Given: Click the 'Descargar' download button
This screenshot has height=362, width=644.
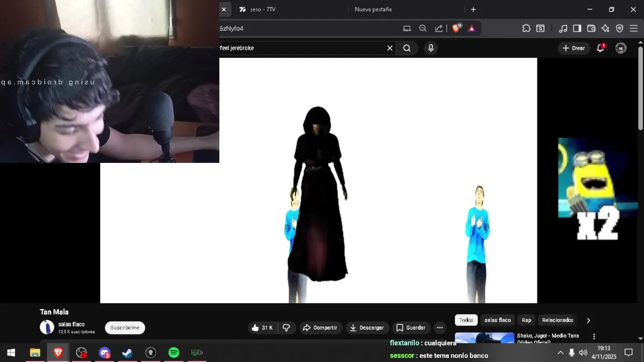Looking at the screenshot, I should [367, 328].
